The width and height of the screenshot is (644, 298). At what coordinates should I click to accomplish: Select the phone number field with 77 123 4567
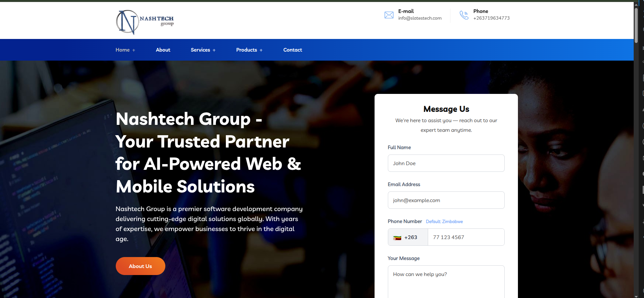(466, 237)
